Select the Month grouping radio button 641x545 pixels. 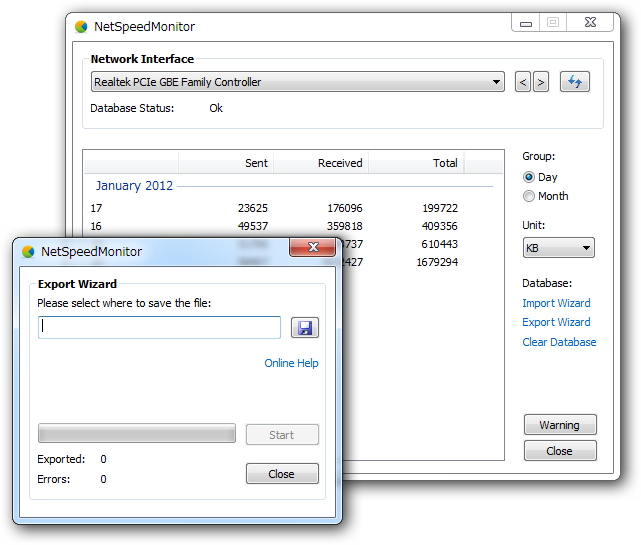529,196
